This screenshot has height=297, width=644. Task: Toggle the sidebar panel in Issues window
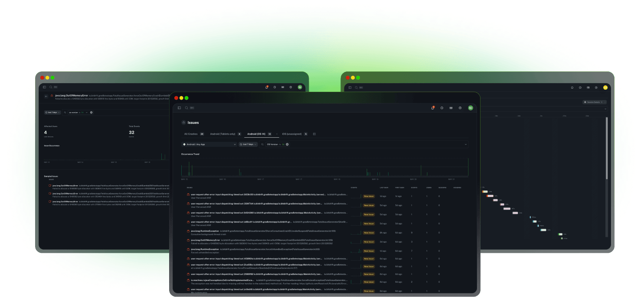pyautogui.click(x=179, y=108)
